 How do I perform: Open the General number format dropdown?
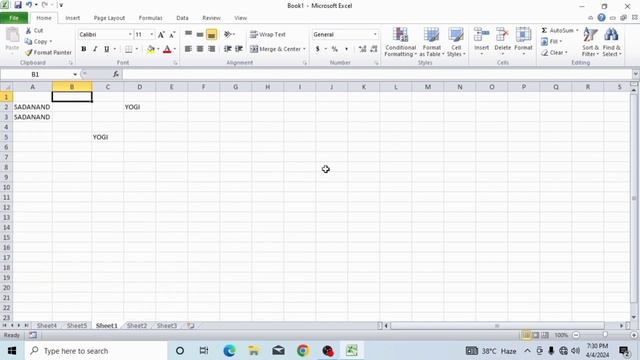(375, 35)
